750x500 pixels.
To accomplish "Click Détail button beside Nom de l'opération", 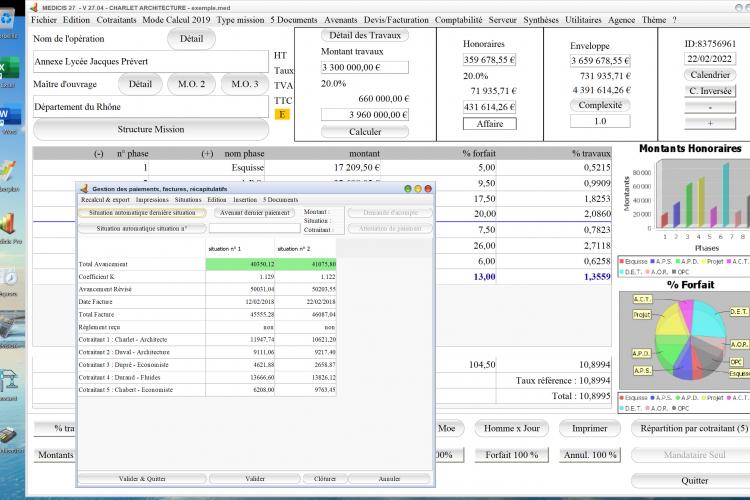I will tap(191, 39).
